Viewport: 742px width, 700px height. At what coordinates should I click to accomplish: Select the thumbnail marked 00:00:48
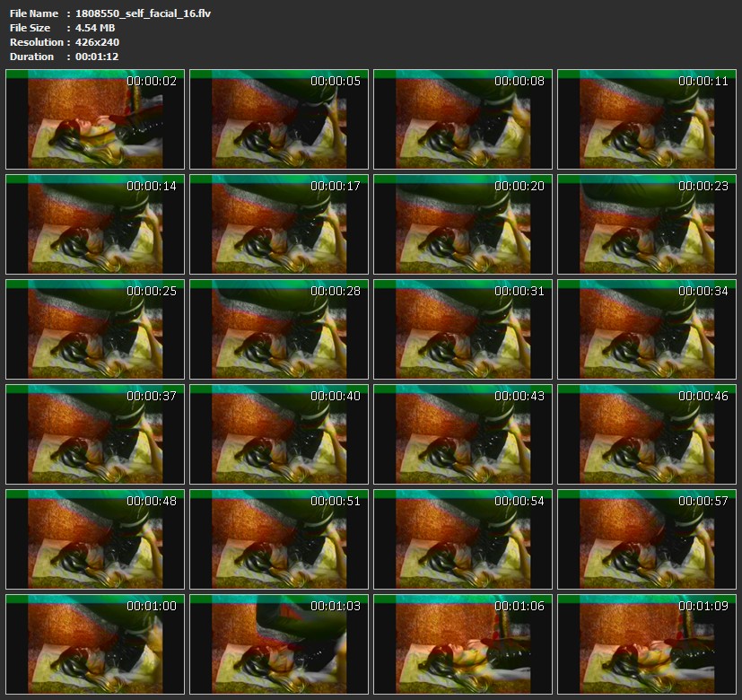(95, 539)
